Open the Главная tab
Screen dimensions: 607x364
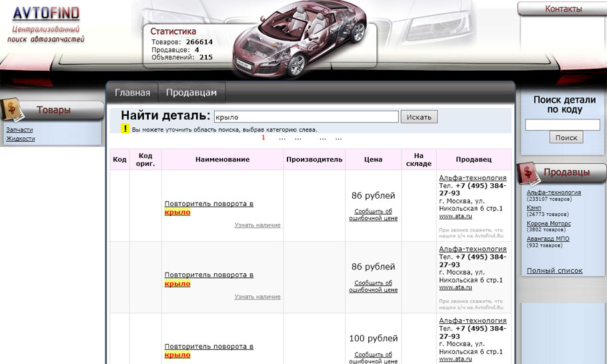[132, 93]
